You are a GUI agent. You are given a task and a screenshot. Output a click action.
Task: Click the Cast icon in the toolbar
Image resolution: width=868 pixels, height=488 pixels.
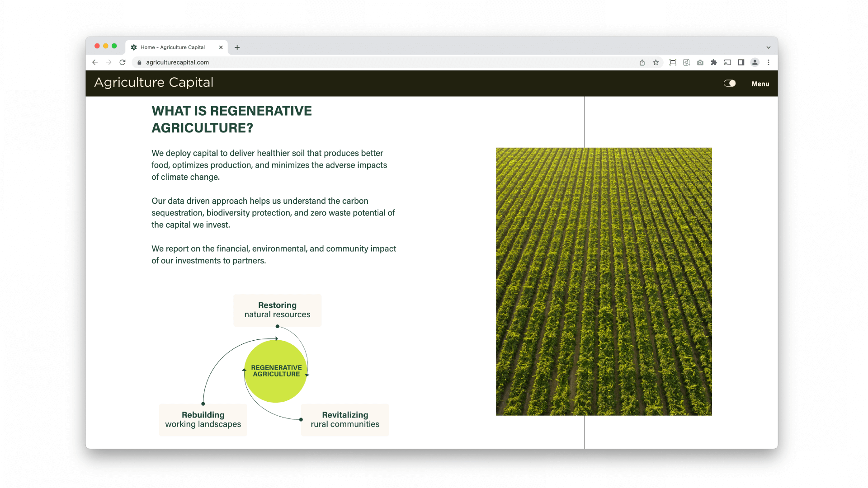(727, 62)
